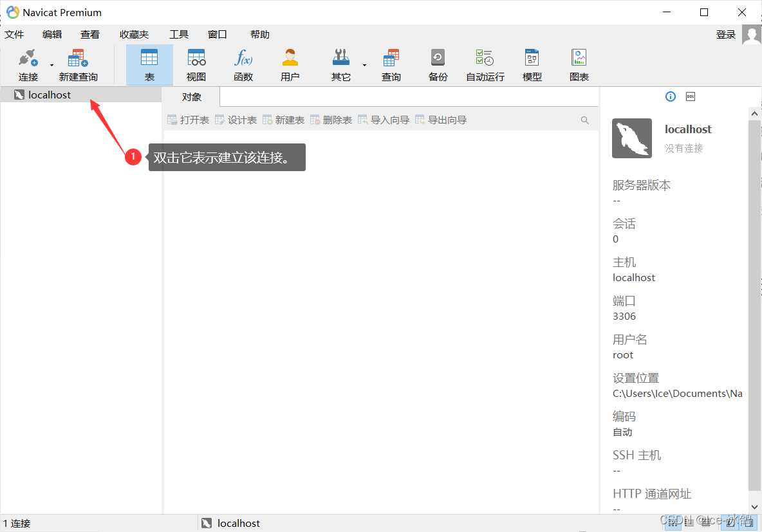Open the 收藏夹 menu
Screen dimensions: 762x532
click(x=134, y=35)
